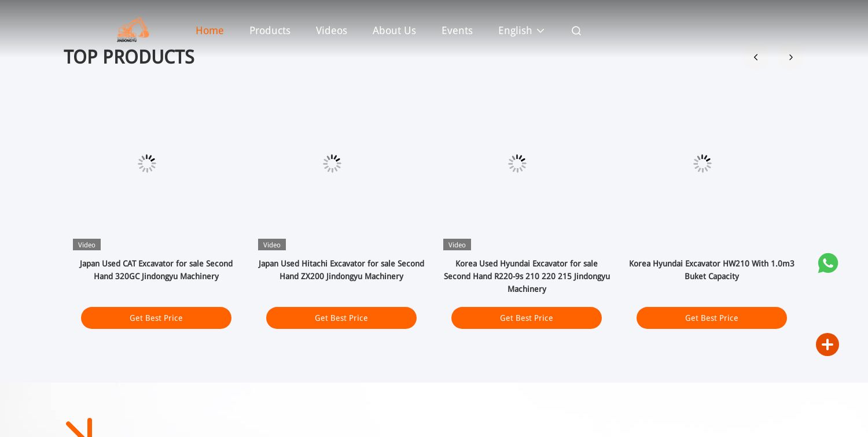868x437 pixels.
Task: Open the About Us page
Action: pyautogui.click(x=394, y=31)
